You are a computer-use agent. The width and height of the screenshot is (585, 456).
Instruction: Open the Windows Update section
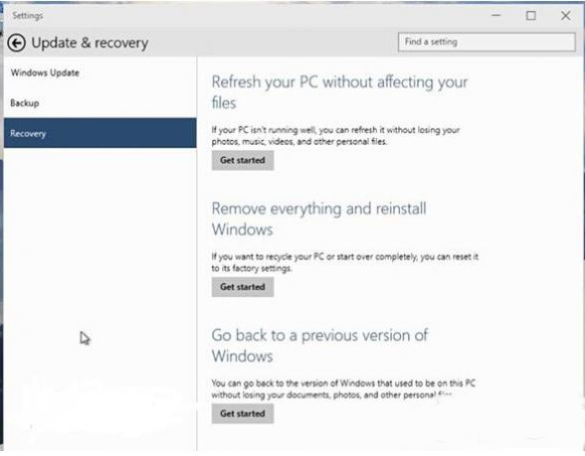tap(45, 73)
